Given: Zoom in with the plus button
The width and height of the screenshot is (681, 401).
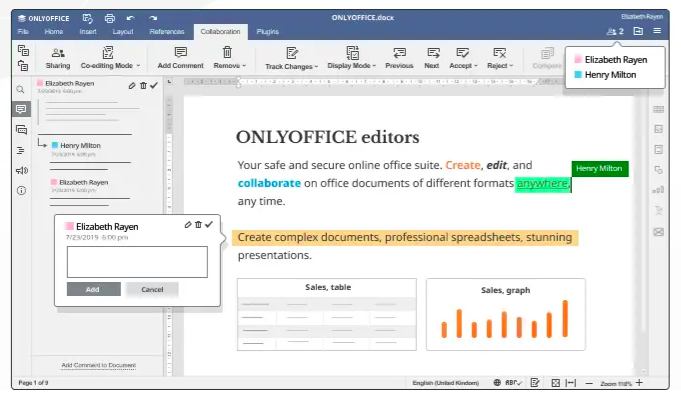Looking at the screenshot, I should pos(639,383).
